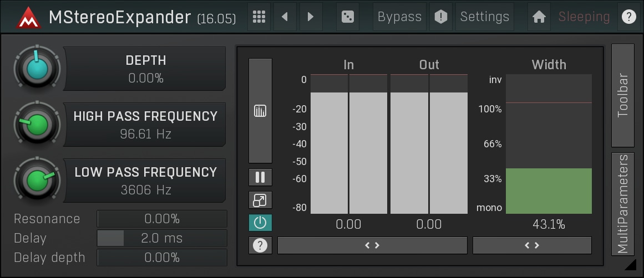
Task: Expand the In/Out meter width arrows
Action: pos(372,245)
